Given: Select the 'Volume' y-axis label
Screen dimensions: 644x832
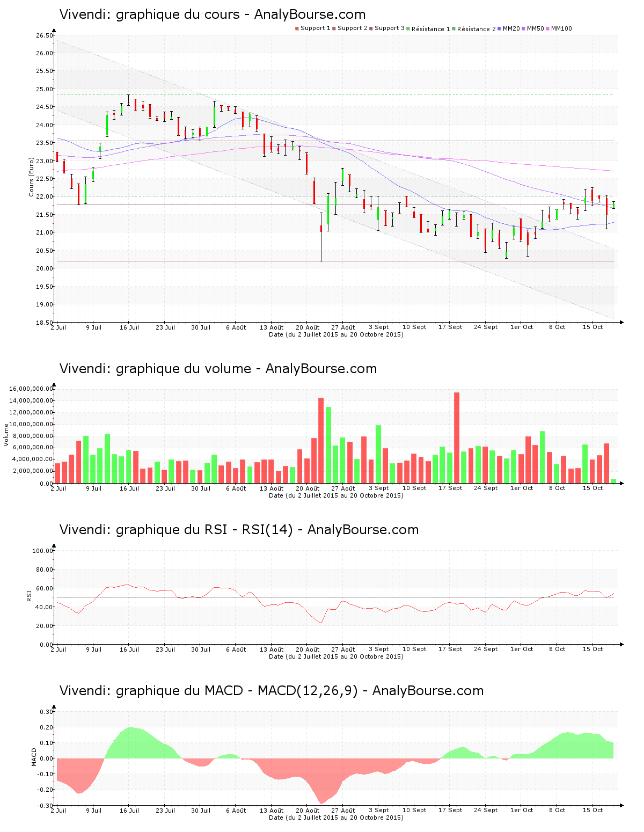Looking at the screenshot, I should 7,435.
